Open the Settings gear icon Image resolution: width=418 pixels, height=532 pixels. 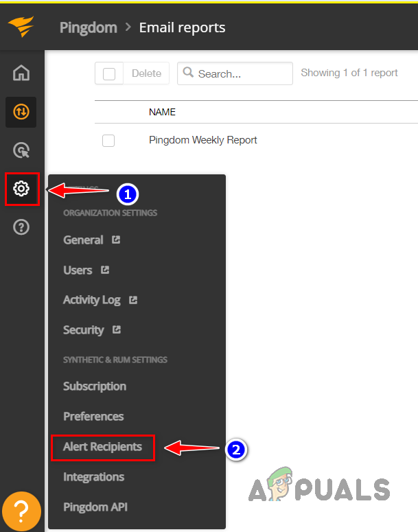point(21,188)
